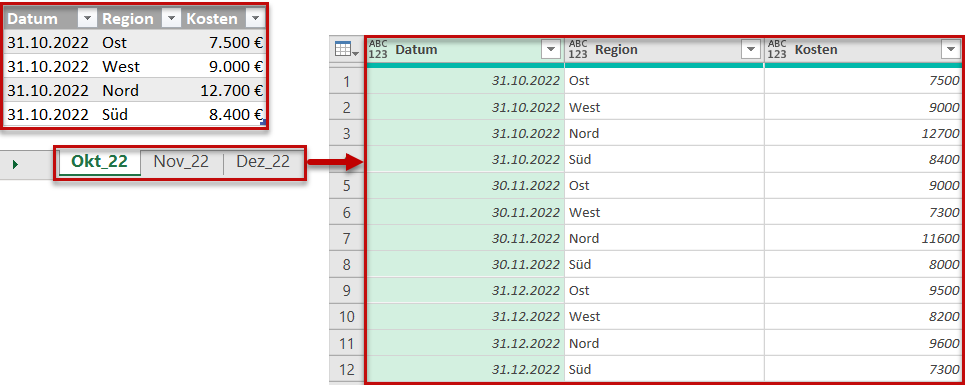
Task: Click the ABC123 data type icon for Kosten
Action: tap(777, 50)
